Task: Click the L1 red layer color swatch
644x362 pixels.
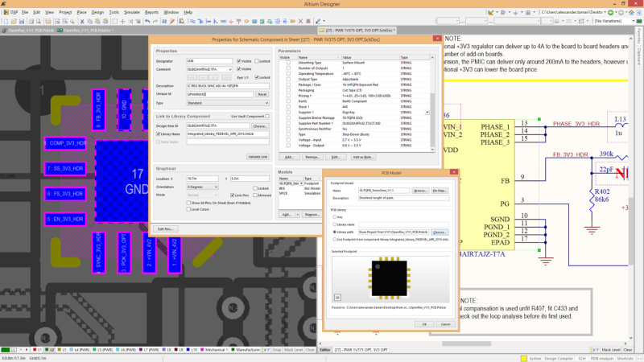Action: click(x=35, y=350)
